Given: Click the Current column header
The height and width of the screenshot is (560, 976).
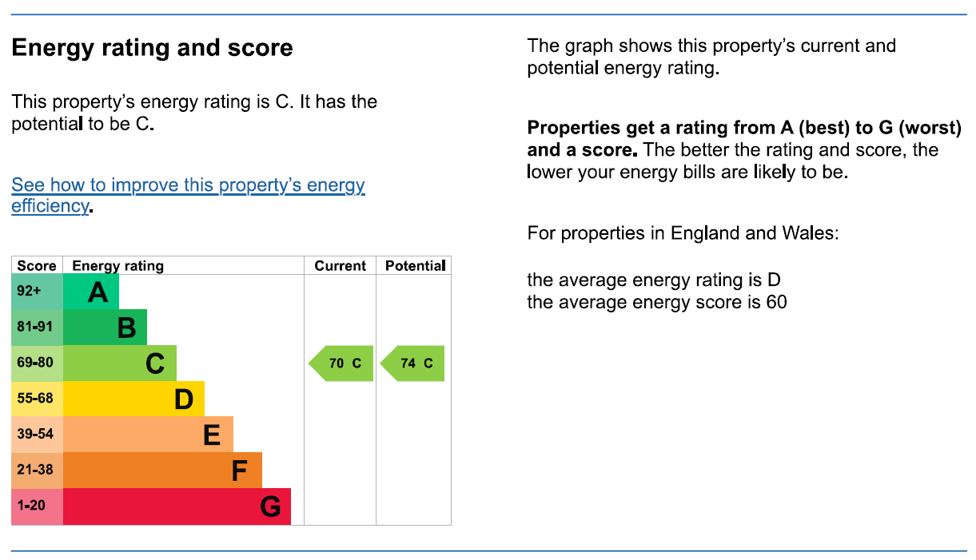Looking at the screenshot, I should click(x=341, y=266).
